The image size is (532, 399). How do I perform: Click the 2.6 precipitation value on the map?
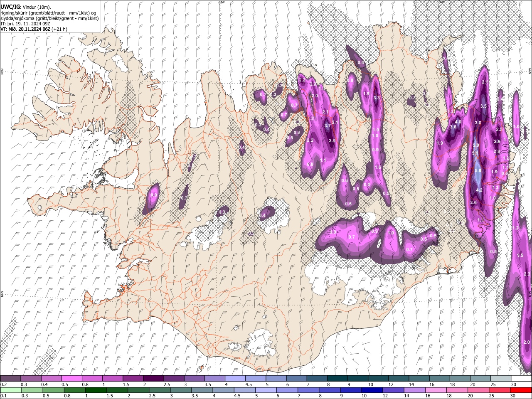click(473, 202)
